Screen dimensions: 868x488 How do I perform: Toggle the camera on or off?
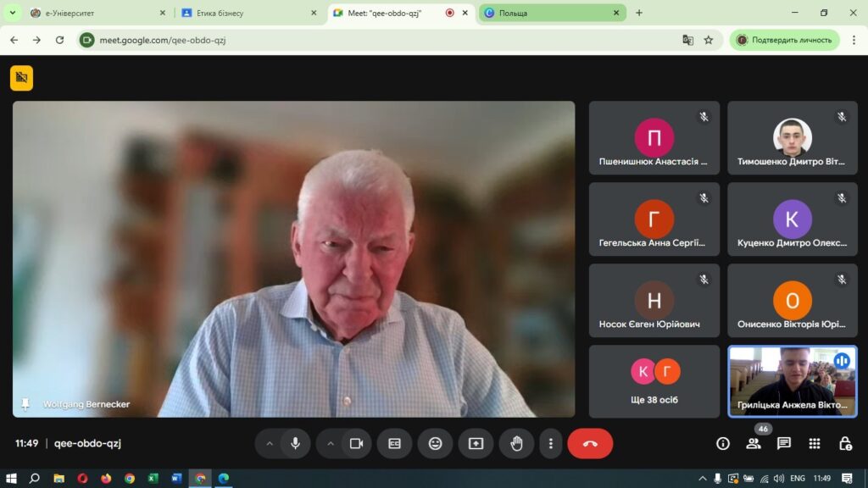[357, 443]
